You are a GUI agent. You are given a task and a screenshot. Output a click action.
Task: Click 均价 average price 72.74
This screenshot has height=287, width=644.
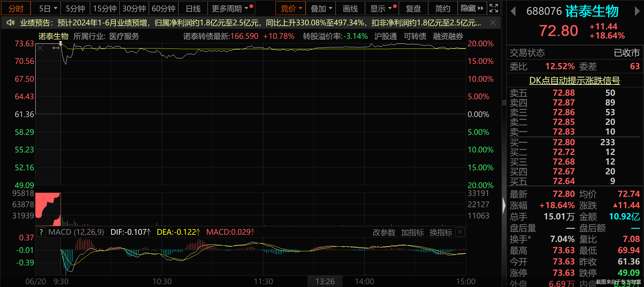coord(629,194)
